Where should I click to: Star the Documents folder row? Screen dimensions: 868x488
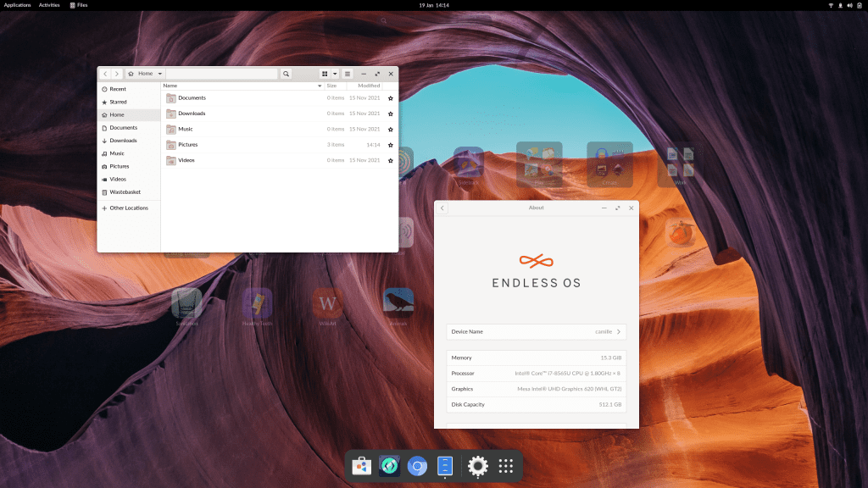coord(390,98)
